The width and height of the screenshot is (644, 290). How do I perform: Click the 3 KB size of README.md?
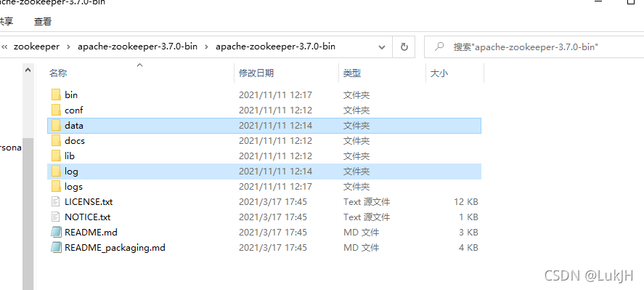click(468, 233)
